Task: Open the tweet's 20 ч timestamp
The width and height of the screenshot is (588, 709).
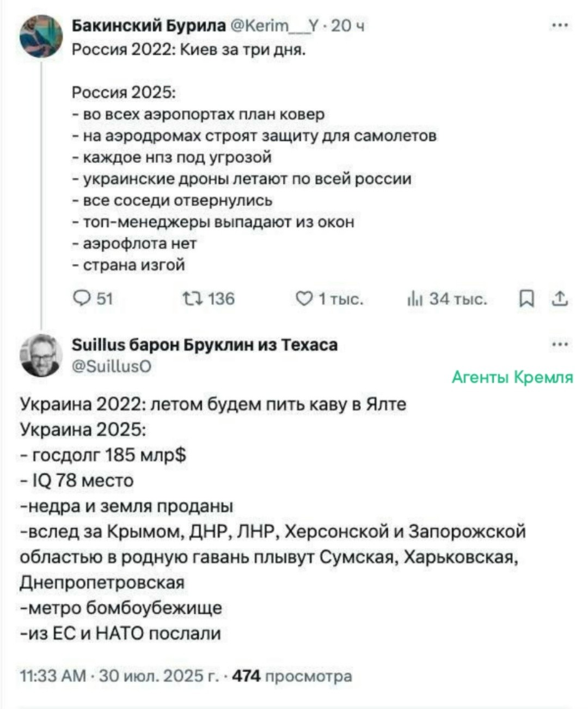Action: tap(348, 26)
